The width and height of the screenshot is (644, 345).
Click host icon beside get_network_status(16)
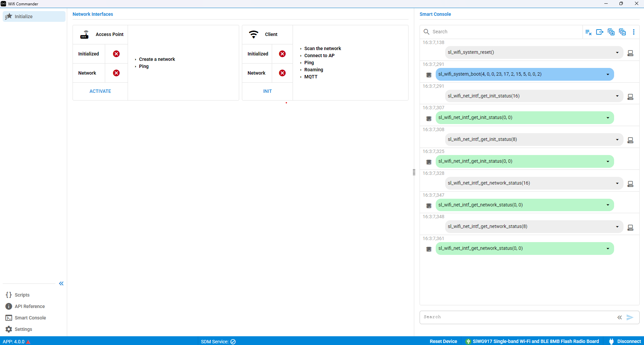click(631, 184)
